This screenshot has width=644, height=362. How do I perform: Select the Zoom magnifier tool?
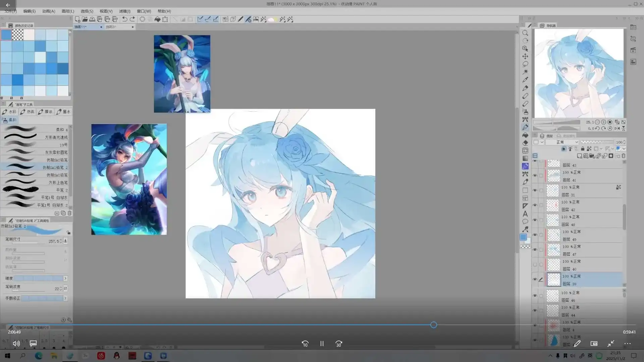tap(525, 33)
